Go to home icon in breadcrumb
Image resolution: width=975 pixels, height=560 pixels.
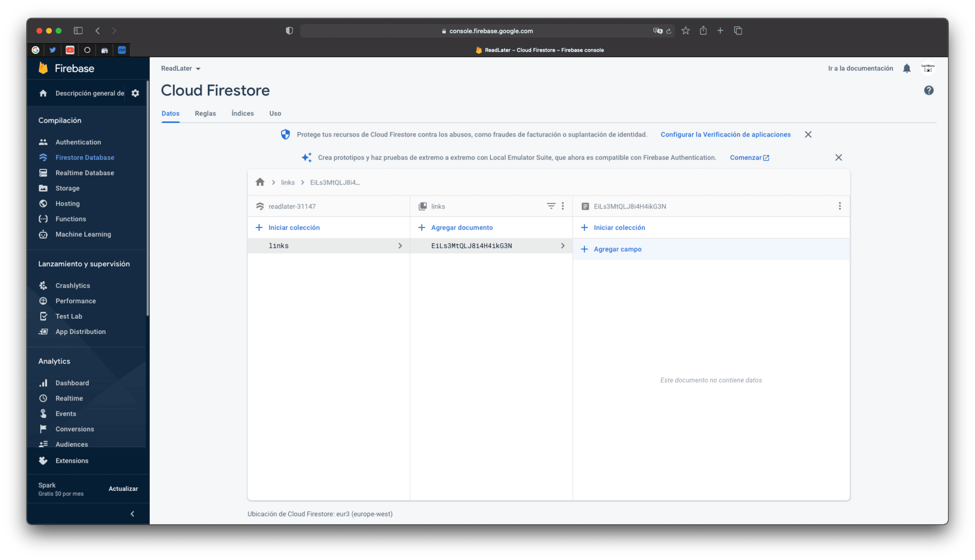[x=260, y=182]
